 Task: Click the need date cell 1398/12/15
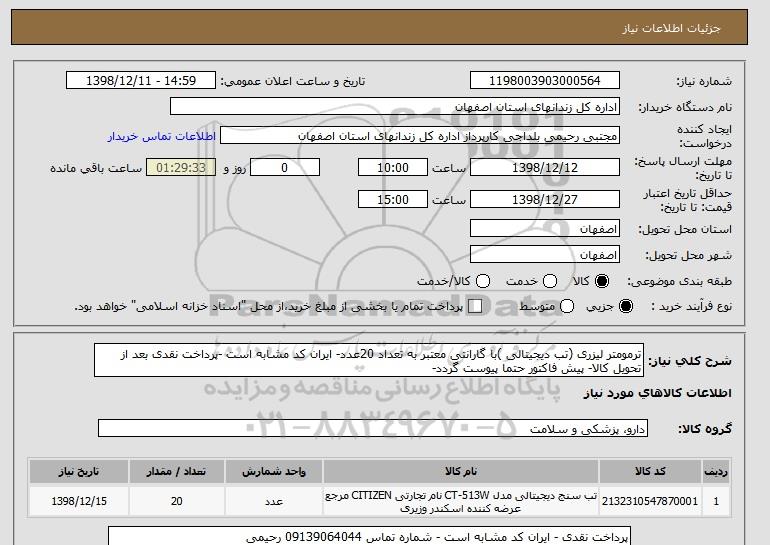coord(79,501)
